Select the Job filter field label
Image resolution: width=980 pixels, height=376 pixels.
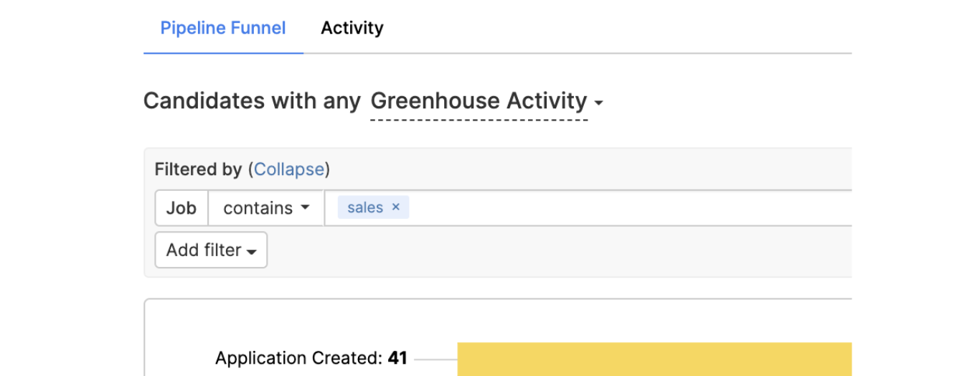182,208
